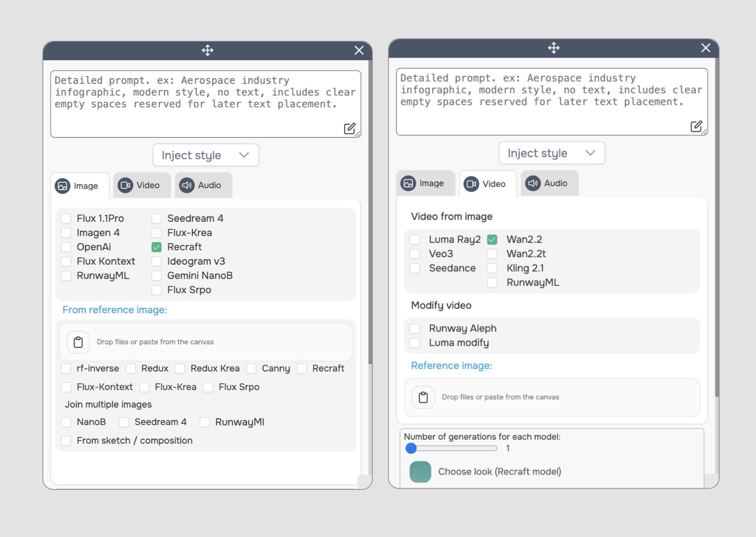756x537 pixels.
Task: Uncheck the Recraft image model checkbox
Action: click(x=157, y=247)
